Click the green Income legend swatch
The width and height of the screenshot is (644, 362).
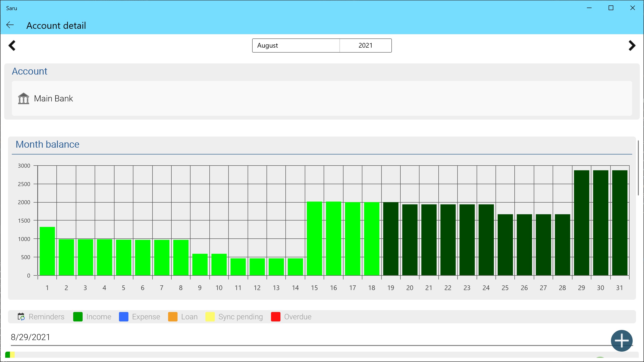pos(78,317)
